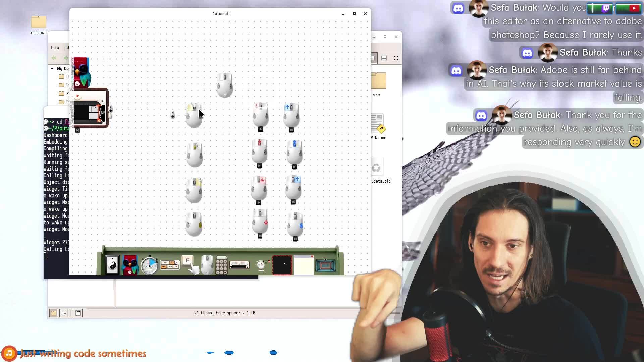Click the modifier keys hotkey widget
The image size is (644, 362).
(170, 265)
